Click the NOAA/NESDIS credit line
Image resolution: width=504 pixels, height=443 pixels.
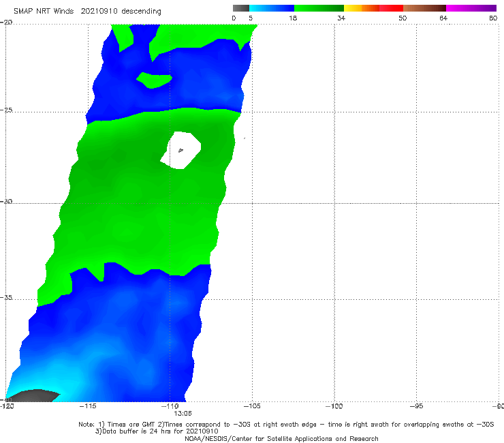point(281,438)
